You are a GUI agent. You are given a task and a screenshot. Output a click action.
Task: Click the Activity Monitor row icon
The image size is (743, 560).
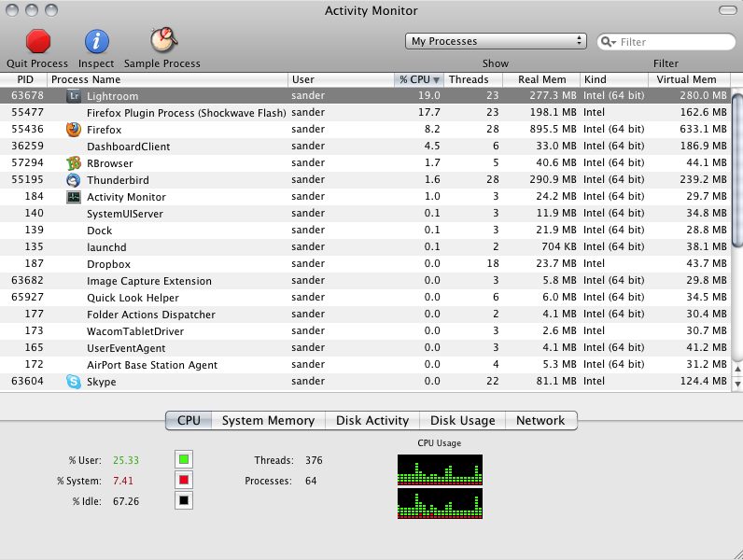(74, 197)
